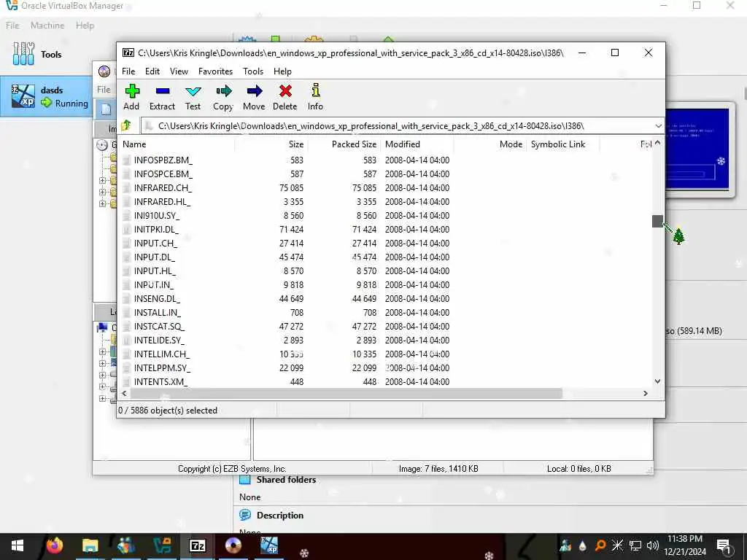The height and width of the screenshot is (560, 747).
Task: Select file INSTALL.IN_
Action: (x=158, y=312)
